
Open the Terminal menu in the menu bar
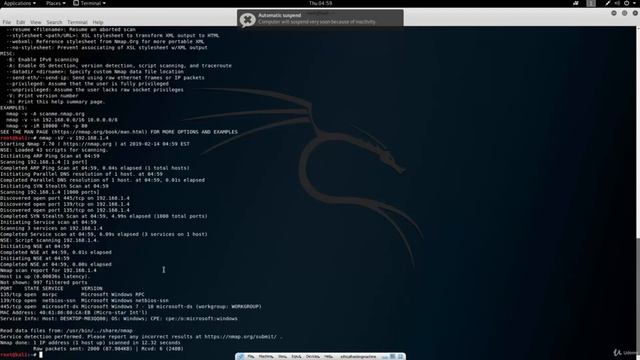(x=77, y=22)
